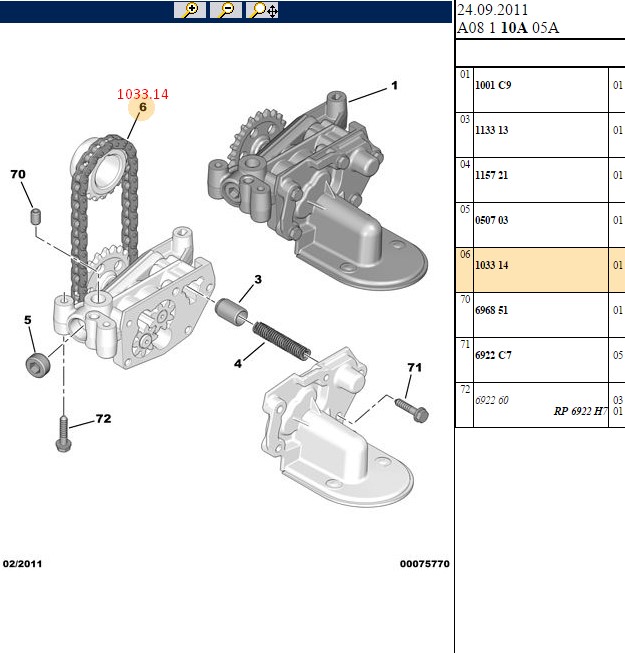Viewport: 625px width, 653px height.
Task: Click callout 72 beside the bolt
Action: (x=103, y=419)
